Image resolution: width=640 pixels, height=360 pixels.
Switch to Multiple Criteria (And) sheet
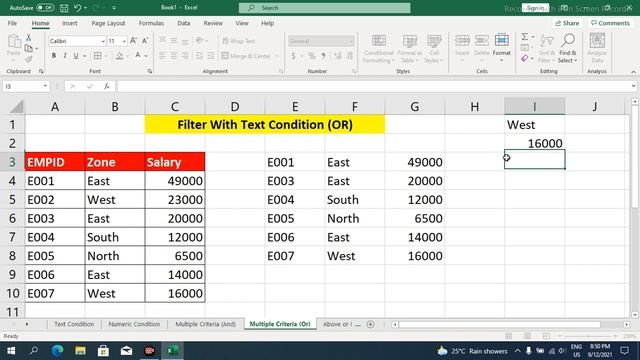click(x=205, y=324)
